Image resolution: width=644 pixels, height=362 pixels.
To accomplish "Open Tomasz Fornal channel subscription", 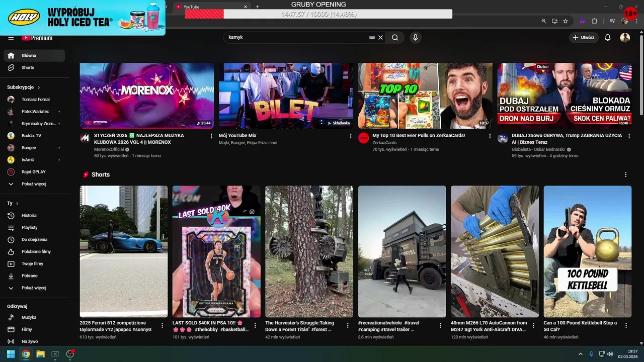I will click(x=34, y=99).
